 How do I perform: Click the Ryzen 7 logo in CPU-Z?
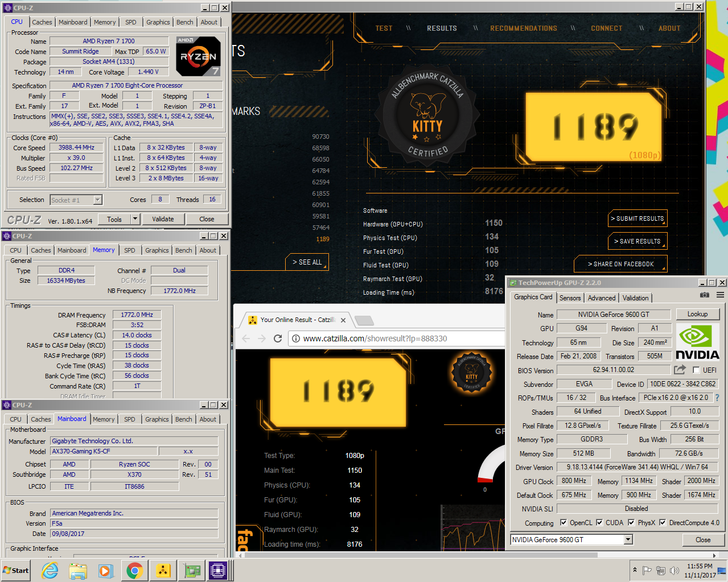(198, 56)
